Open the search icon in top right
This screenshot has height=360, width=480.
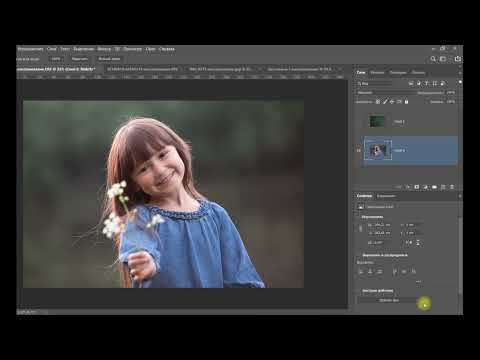pyautogui.click(x=433, y=59)
